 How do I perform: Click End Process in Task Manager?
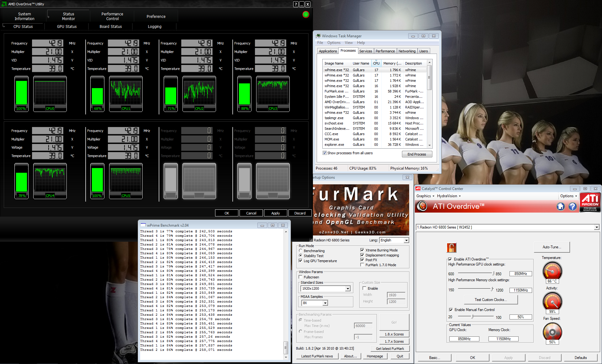coord(417,154)
